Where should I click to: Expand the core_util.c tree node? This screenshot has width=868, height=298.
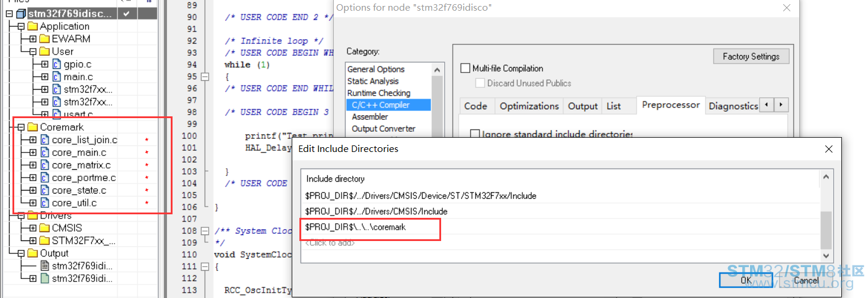pos(33,203)
